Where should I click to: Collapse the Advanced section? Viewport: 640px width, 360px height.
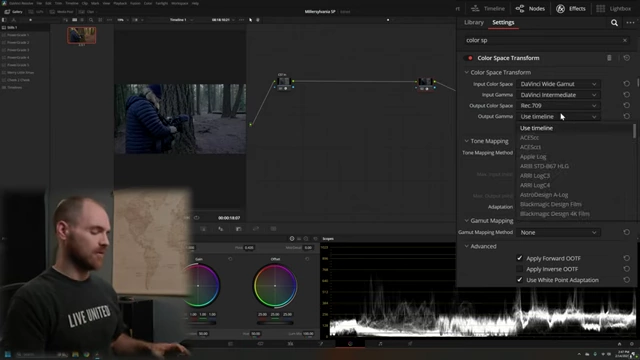(467, 246)
